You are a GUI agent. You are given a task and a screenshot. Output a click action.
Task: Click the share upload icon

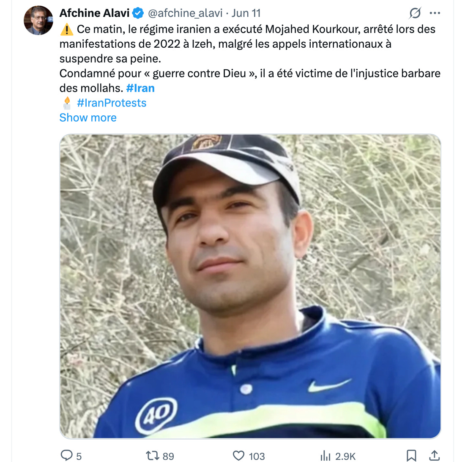pyautogui.click(x=435, y=455)
